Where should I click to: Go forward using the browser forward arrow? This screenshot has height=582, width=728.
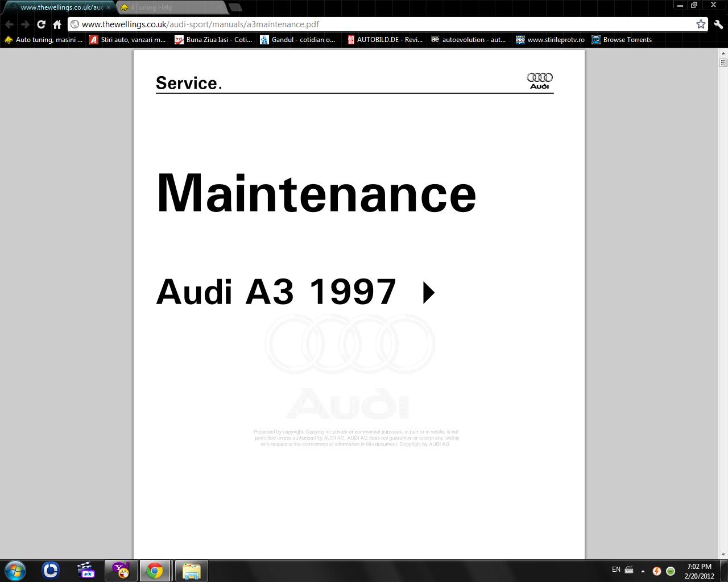(x=25, y=24)
